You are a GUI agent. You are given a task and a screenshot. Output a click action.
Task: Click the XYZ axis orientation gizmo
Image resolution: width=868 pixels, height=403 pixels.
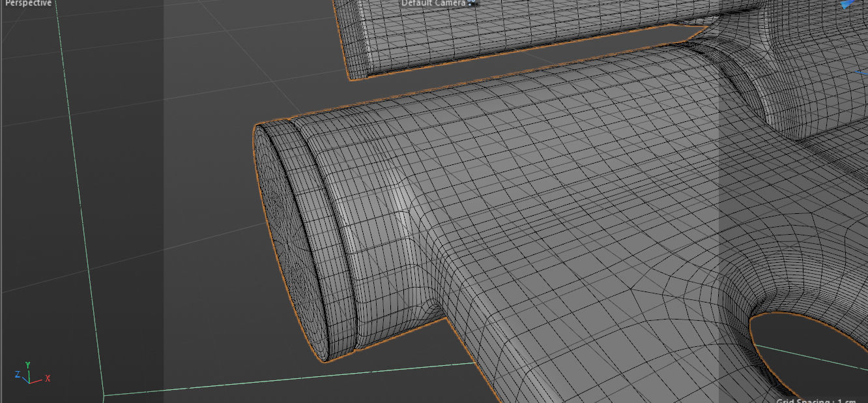tap(31, 373)
